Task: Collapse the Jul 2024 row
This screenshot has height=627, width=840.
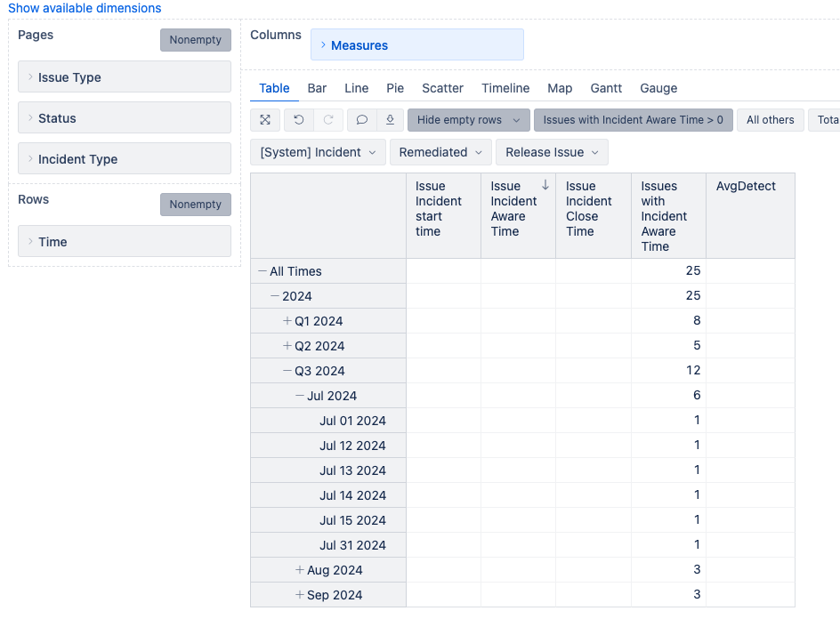Action: click(300, 396)
